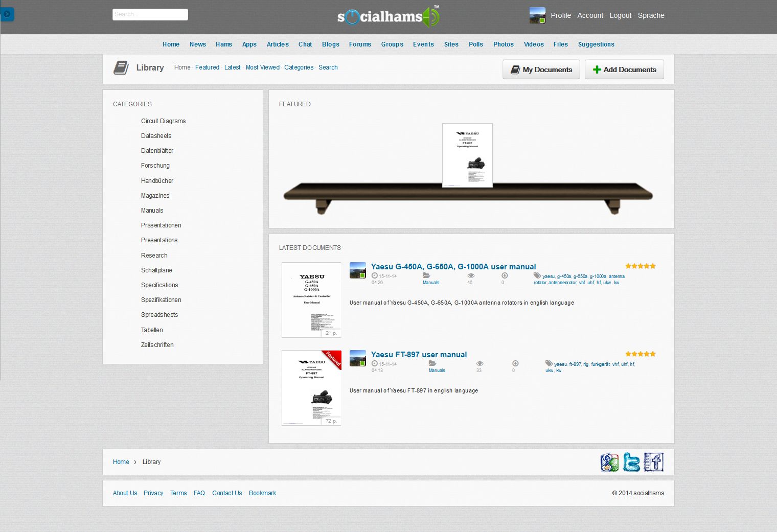The width and height of the screenshot is (777, 532).
Task: Select the Circuit Diagrams category
Action: tap(163, 121)
